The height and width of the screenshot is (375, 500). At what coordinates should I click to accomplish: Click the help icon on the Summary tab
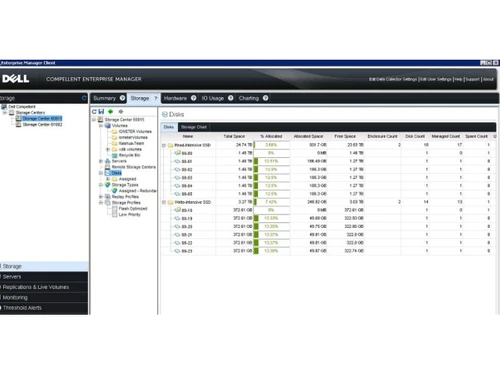(122, 98)
